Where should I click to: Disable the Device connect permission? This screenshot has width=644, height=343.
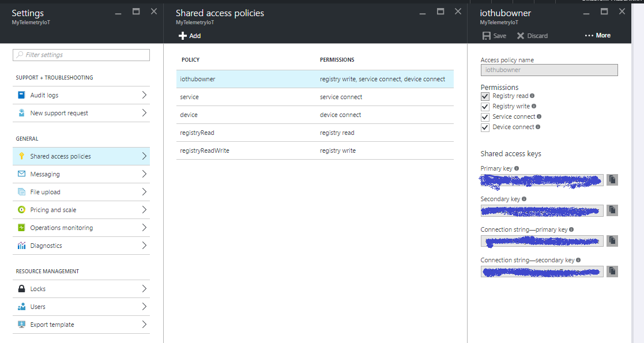coord(485,127)
